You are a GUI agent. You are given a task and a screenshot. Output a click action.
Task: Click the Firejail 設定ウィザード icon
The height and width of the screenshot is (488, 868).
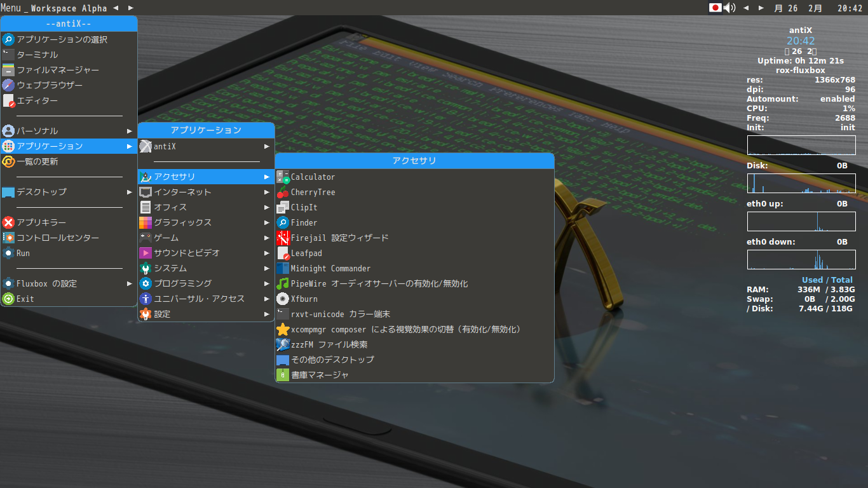click(283, 238)
